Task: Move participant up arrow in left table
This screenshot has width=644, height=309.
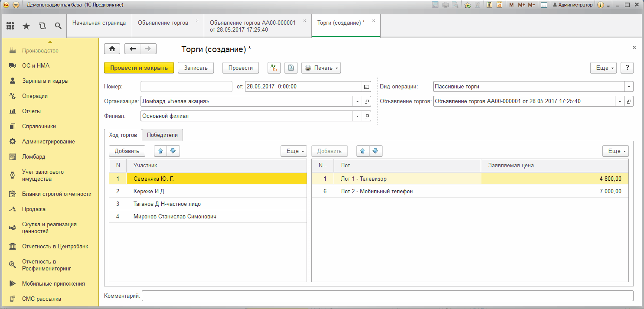Action: [160, 151]
